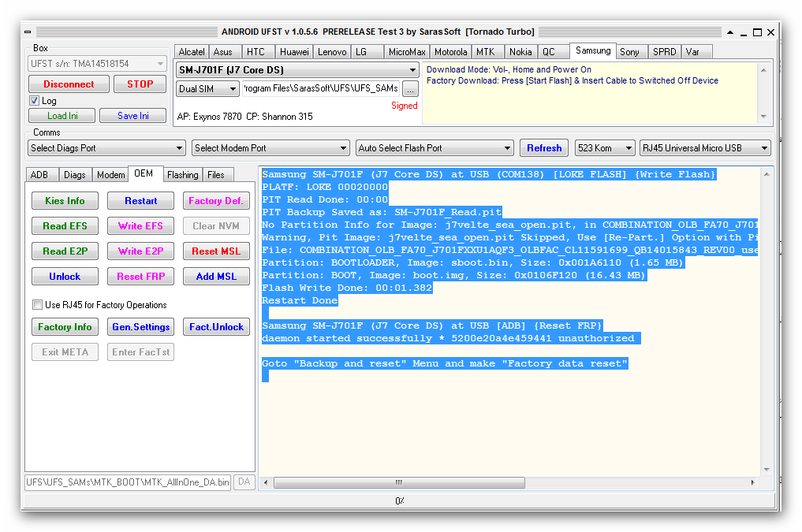Screen dimensions: 802x532
Task: Click the info panel scroll down arrow
Action: coord(763,117)
